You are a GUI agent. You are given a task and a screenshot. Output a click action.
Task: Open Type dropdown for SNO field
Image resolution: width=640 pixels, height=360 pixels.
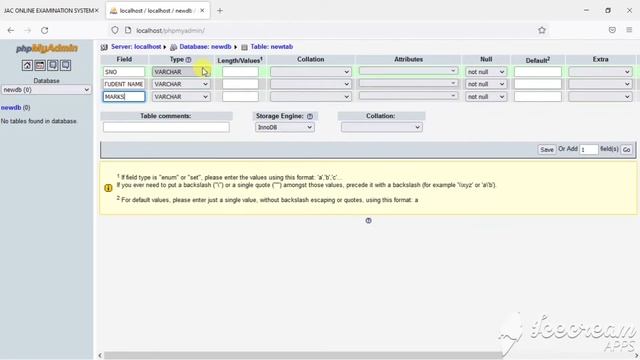181,72
